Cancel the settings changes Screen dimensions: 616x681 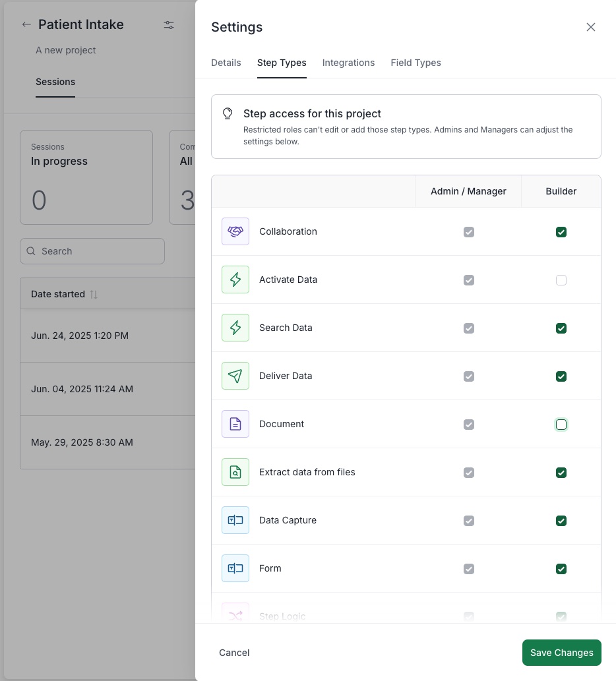234,653
